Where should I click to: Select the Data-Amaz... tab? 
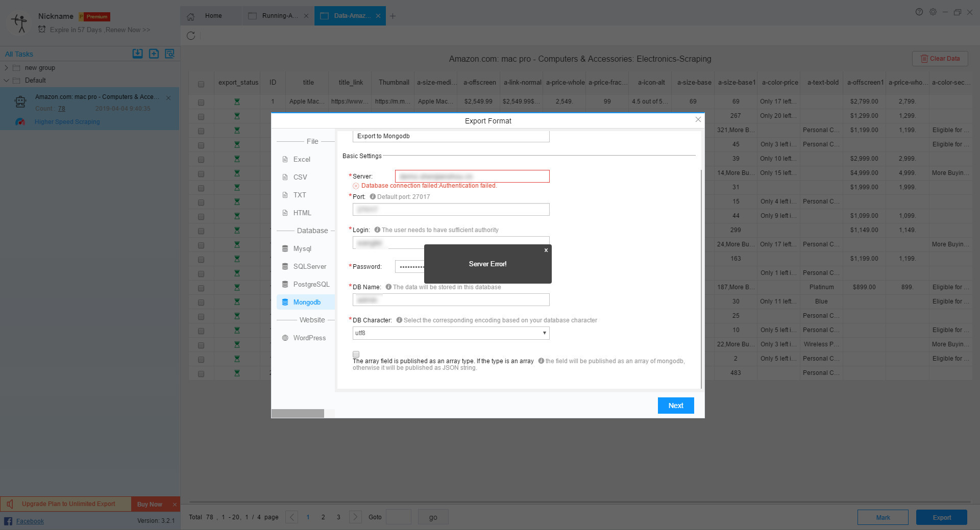(350, 16)
